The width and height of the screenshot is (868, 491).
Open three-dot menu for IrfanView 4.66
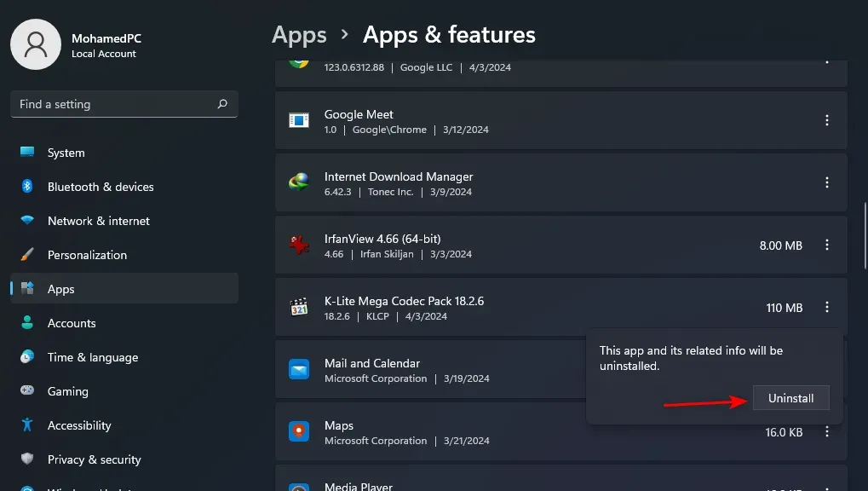[x=827, y=245]
